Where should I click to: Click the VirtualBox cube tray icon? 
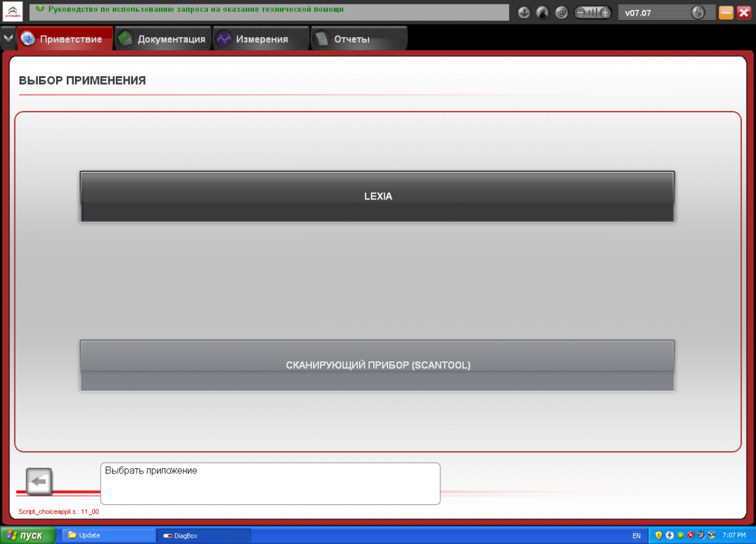coord(711,535)
